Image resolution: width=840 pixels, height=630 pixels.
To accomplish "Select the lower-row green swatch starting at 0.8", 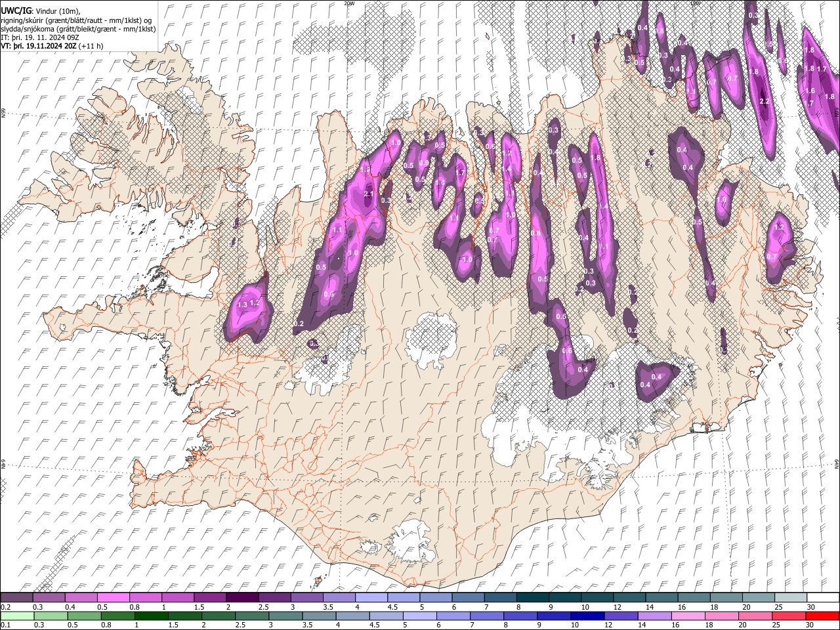I will coord(117,616).
